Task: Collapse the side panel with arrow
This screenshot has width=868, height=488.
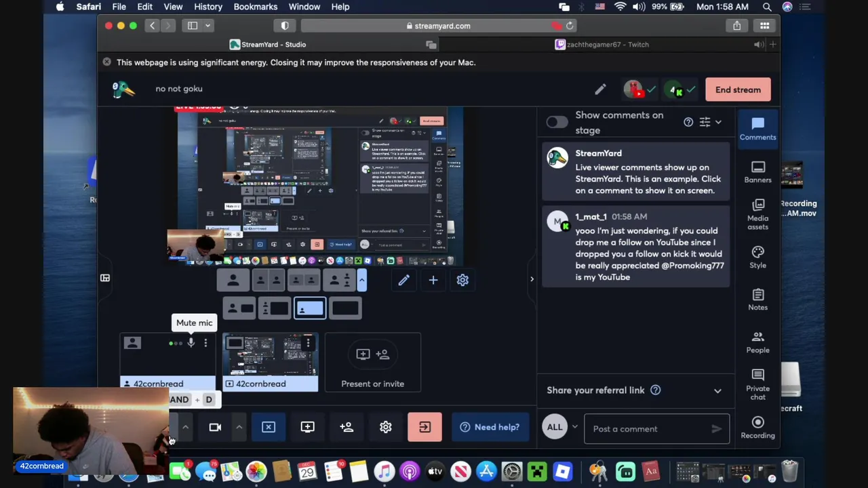Action: (532, 279)
